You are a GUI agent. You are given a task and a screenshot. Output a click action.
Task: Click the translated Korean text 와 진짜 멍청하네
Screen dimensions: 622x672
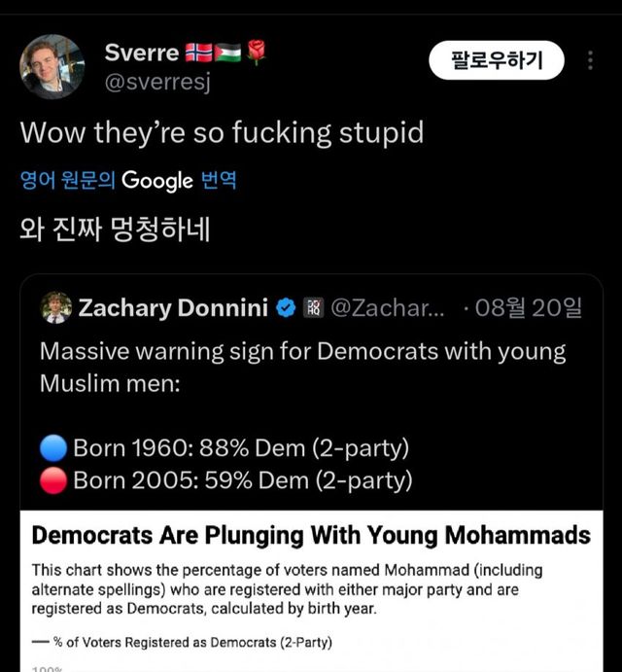click(115, 231)
